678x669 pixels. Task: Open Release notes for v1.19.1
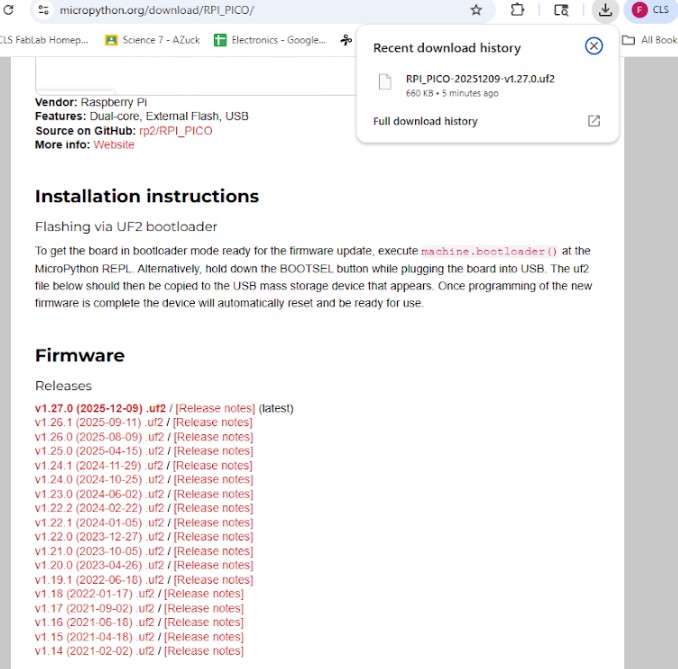coord(214,580)
